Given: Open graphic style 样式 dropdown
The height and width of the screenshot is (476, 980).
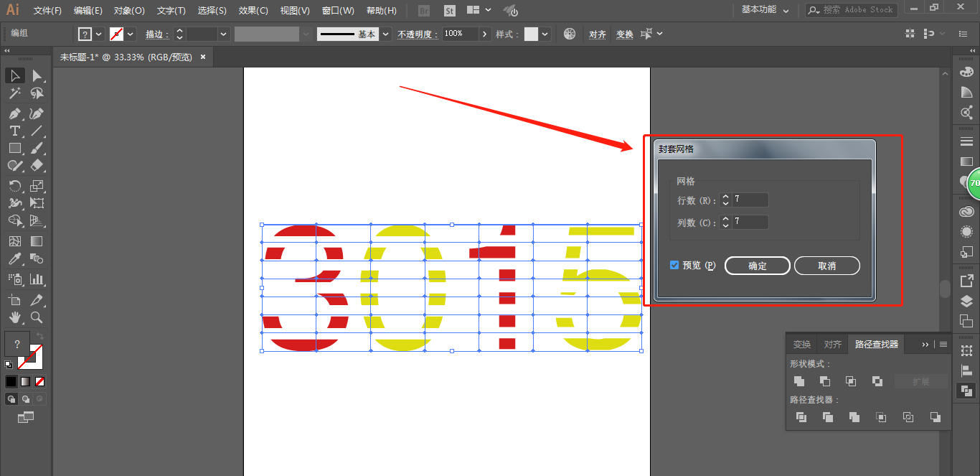Looking at the screenshot, I should pyautogui.click(x=545, y=34).
